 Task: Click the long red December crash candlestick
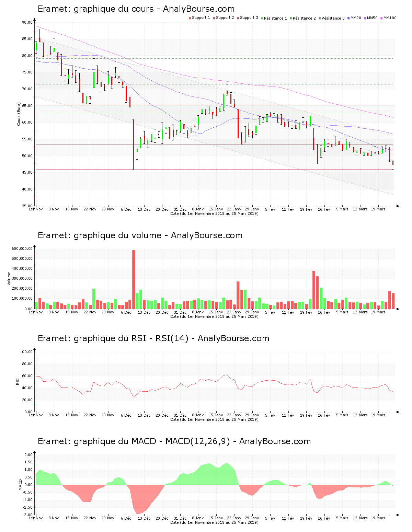point(133,144)
